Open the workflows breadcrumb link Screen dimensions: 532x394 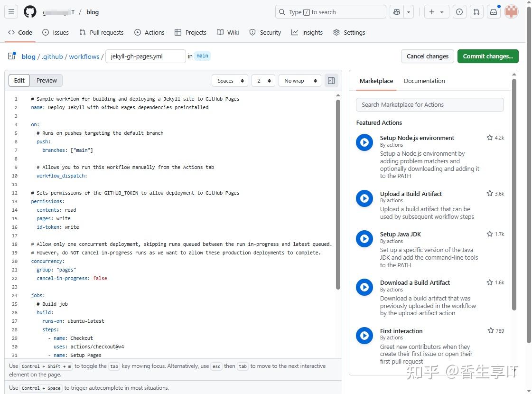pos(84,56)
